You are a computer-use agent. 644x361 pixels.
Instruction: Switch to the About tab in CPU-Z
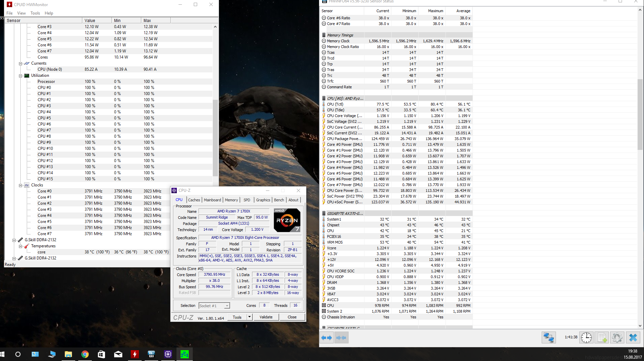tap(293, 200)
